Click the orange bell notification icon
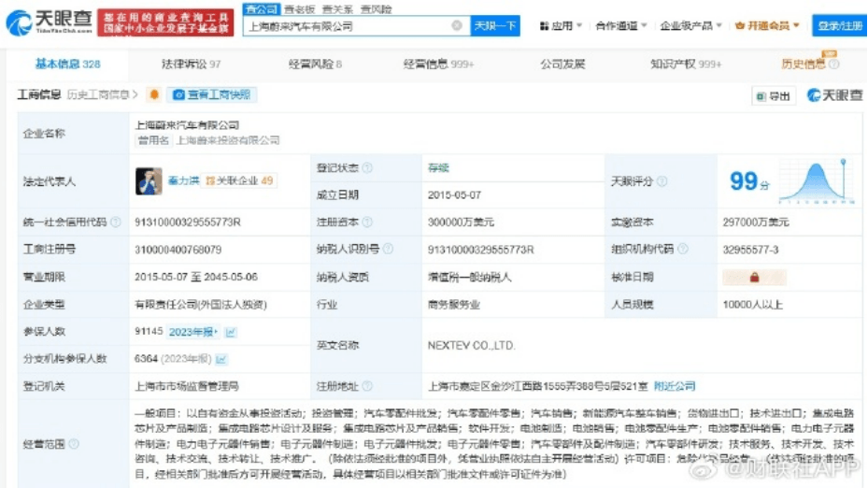868x488 pixels. coord(154,94)
